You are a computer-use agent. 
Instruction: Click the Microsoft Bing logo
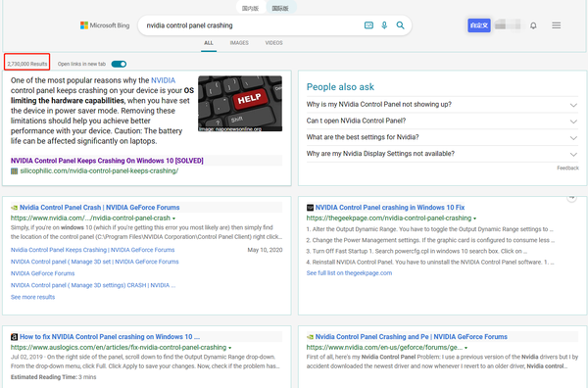pyautogui.click(x=105, y=25)
